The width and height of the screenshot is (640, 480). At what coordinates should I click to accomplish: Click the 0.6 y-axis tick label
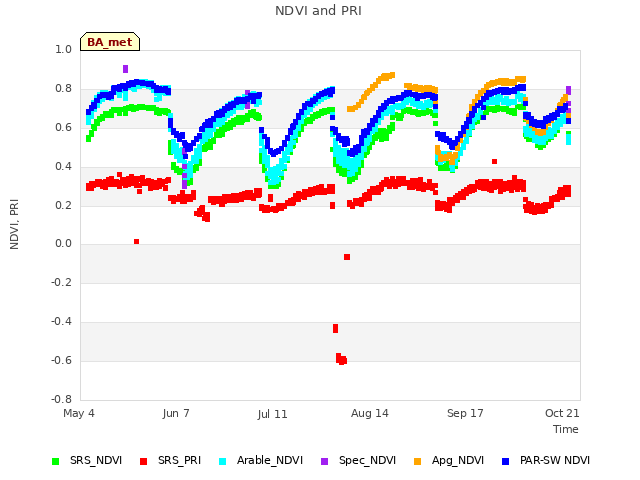coord(63,127)
